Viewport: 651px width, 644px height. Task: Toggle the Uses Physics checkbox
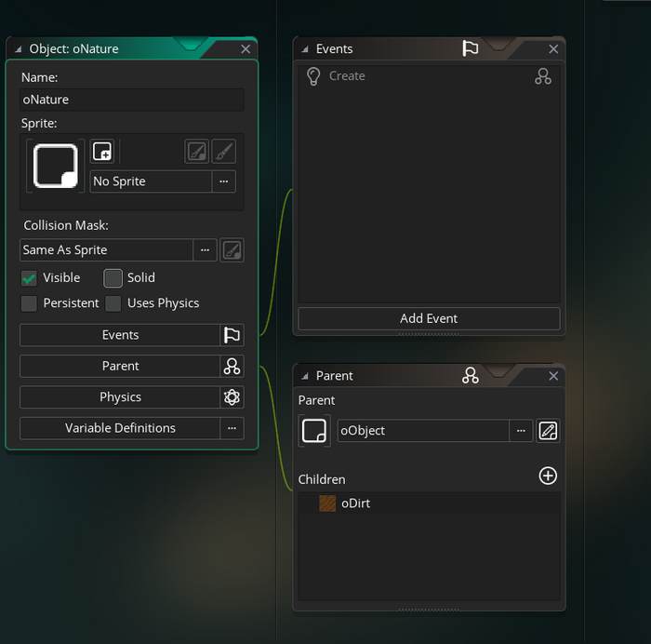pos(113,303)
